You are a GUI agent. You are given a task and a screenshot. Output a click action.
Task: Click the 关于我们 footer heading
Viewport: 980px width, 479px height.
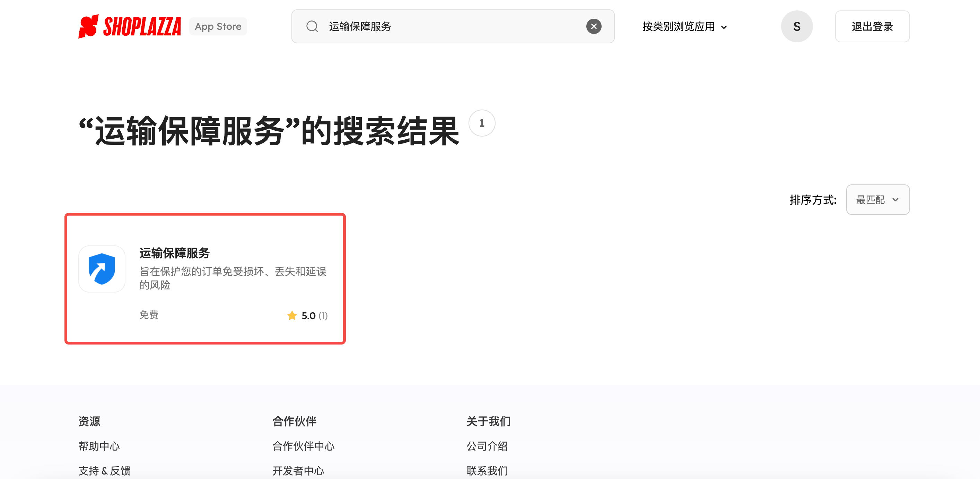(x=489, y=421)
